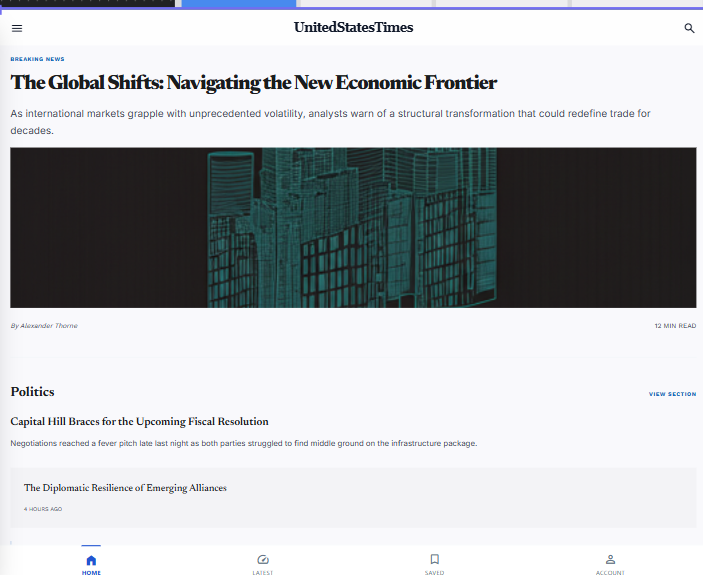This screenshot has height=575, width=703.
Task: Click the wireframe city hero image
Action: 353,228
